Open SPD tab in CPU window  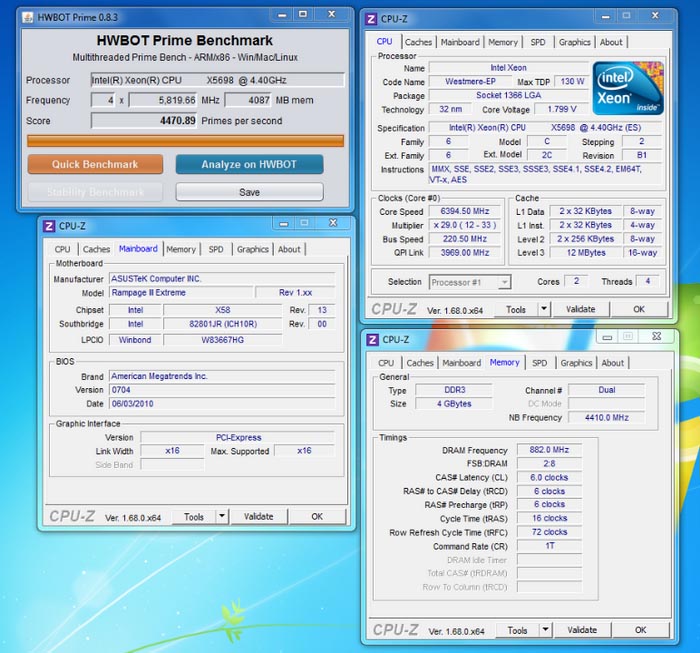pos(538,42)
